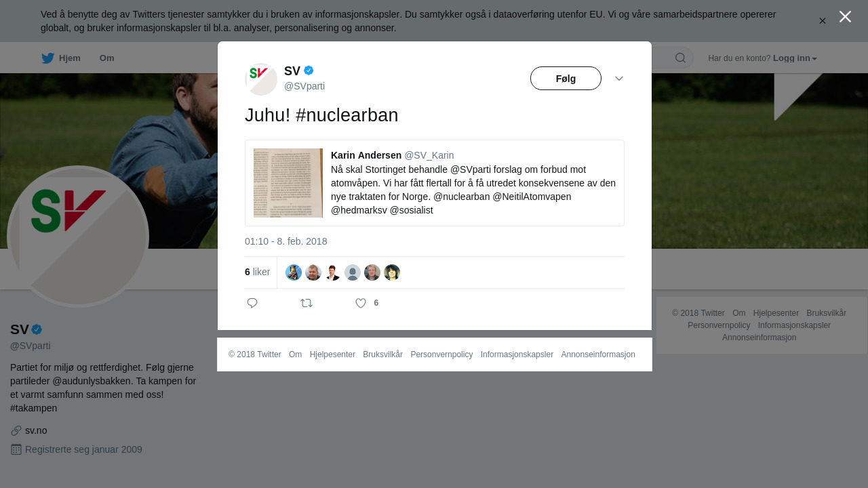Click the Twitter bird Hjem icon

pos(47,58)
